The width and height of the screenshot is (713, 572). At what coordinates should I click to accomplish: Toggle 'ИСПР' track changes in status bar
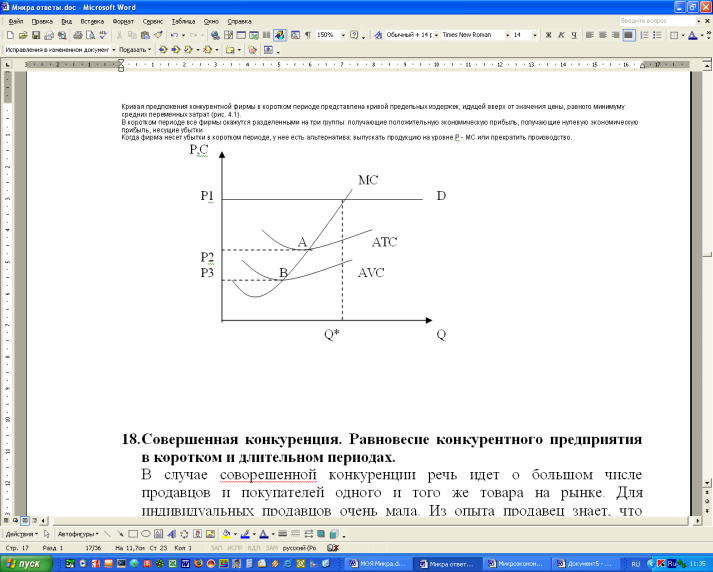click(x=235, y=548)
